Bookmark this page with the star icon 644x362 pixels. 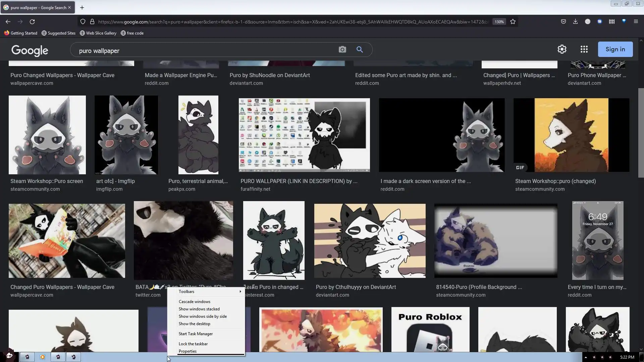513,22
